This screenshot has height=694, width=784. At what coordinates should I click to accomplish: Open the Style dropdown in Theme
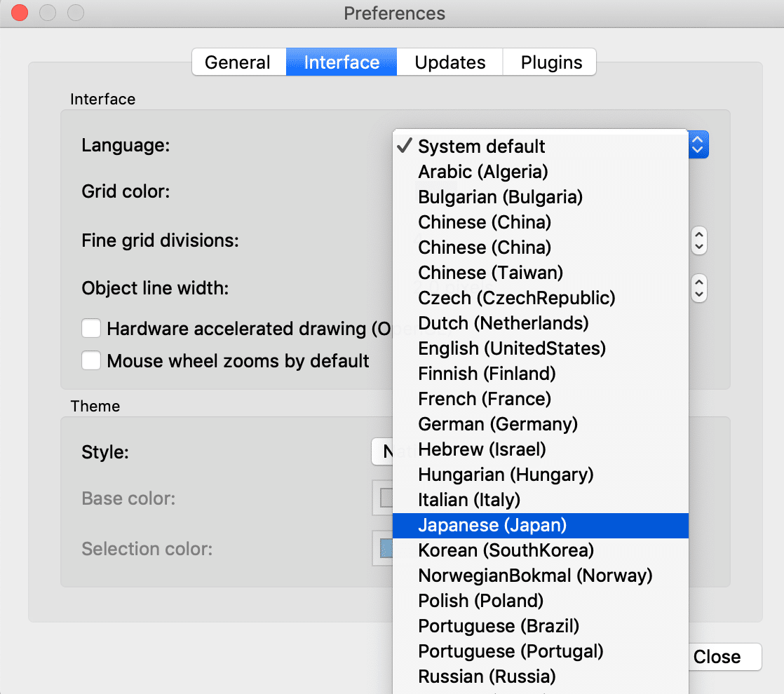pyautogui.click(x=381, y=452)
